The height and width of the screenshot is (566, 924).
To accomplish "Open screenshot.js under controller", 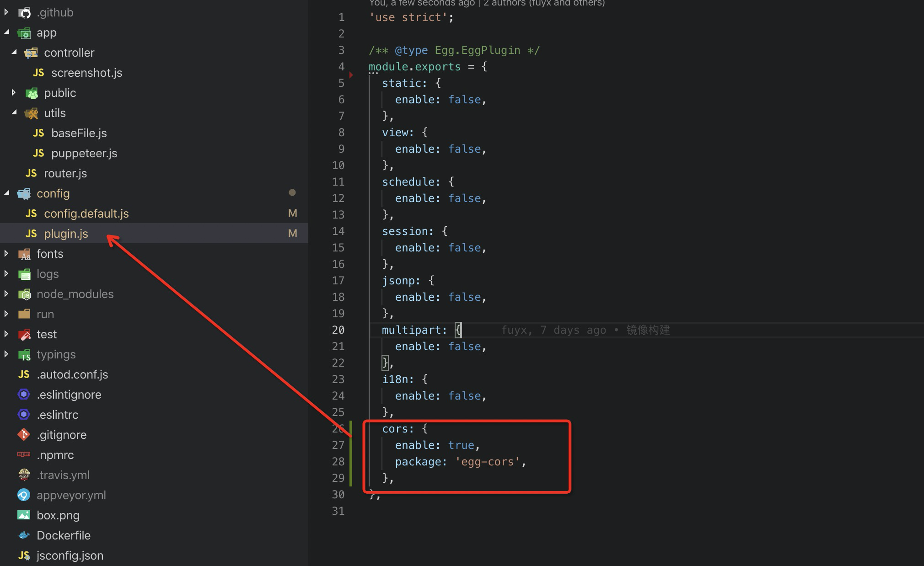I will click(86, 73).
